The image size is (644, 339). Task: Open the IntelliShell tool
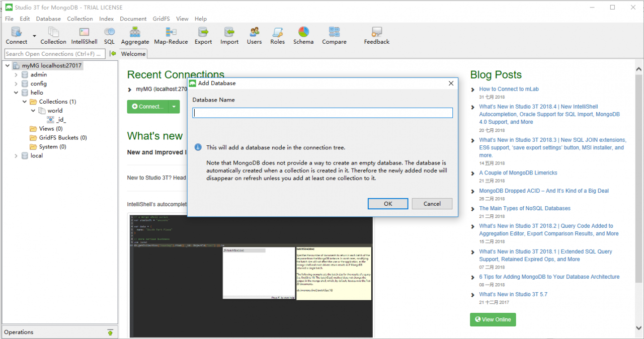point(84,35)
